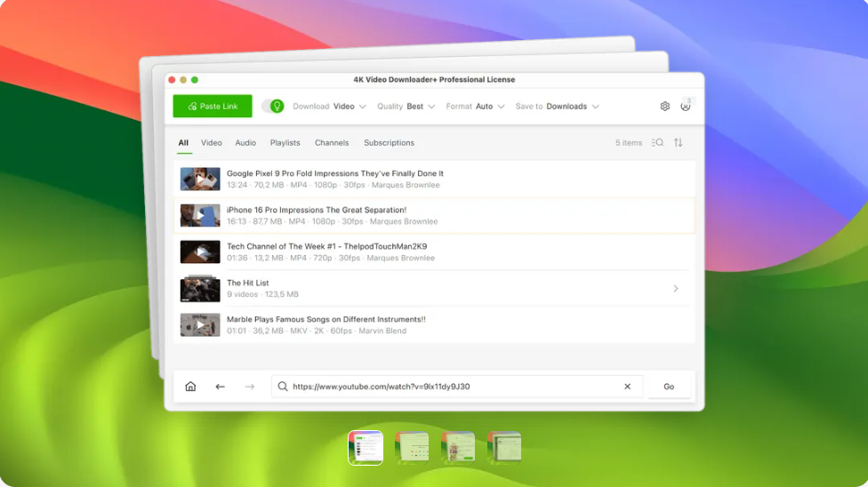Screen dimensions: 868x487
Task: Switch to the Video tab
Action: (x=212, y=143)
